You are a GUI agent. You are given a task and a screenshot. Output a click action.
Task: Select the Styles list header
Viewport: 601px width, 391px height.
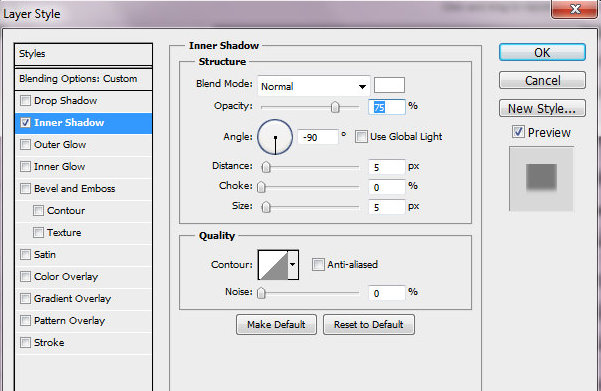[x=83, y=54]
